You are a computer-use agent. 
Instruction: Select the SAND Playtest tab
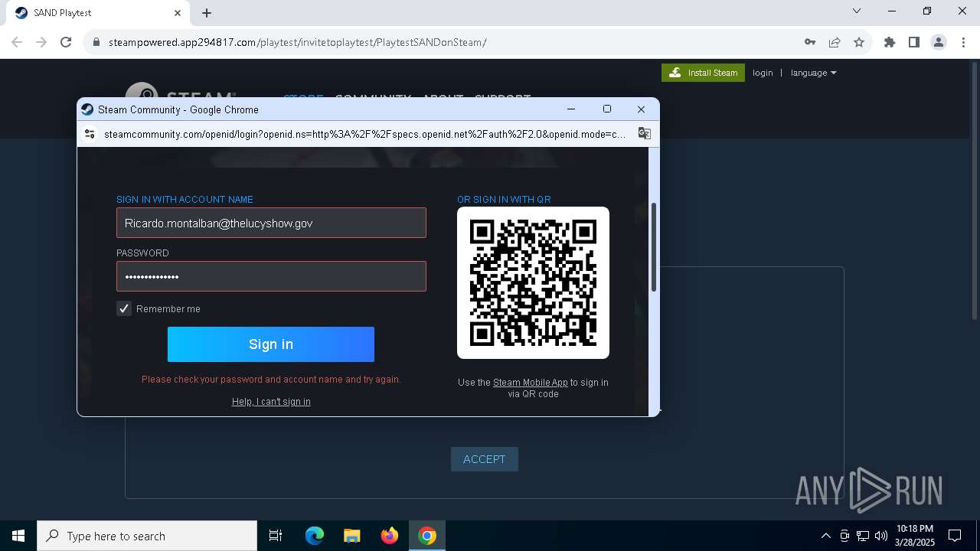click(99, 13)
